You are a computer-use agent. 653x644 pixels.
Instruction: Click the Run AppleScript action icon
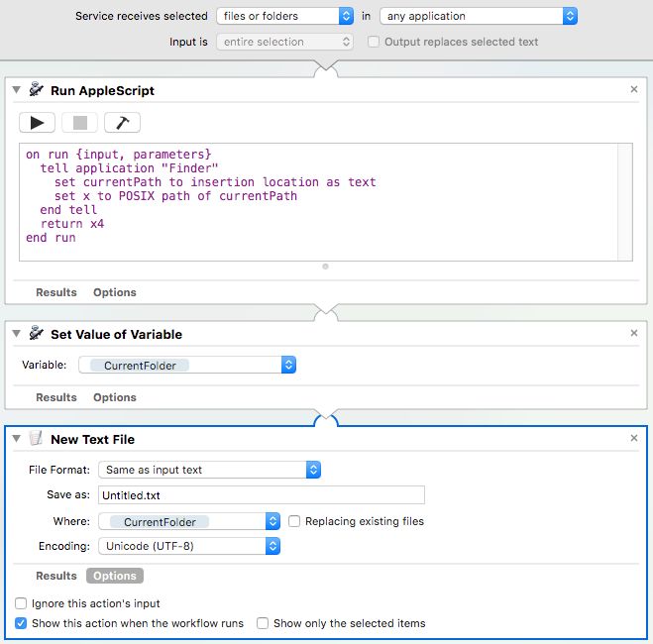coord(37,89)
